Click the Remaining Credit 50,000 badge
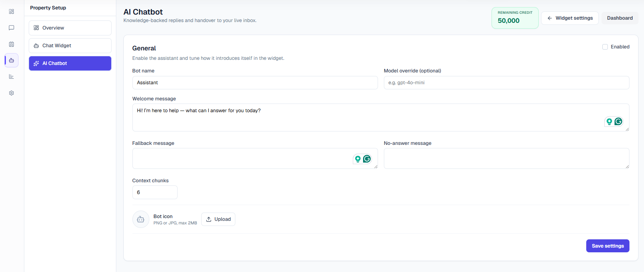Viewport: 644px width, 272px height. pyautogui.click(x=515, y=18)
